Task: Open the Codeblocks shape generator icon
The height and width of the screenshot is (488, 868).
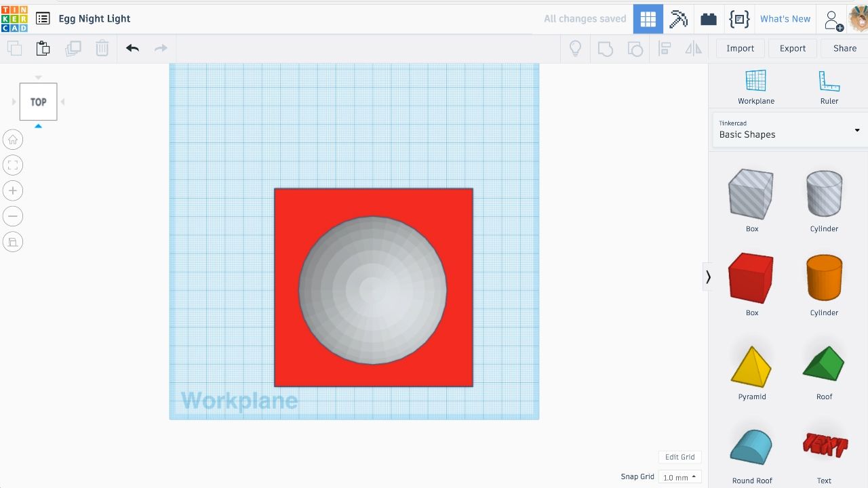Action: tap(739, 19)
